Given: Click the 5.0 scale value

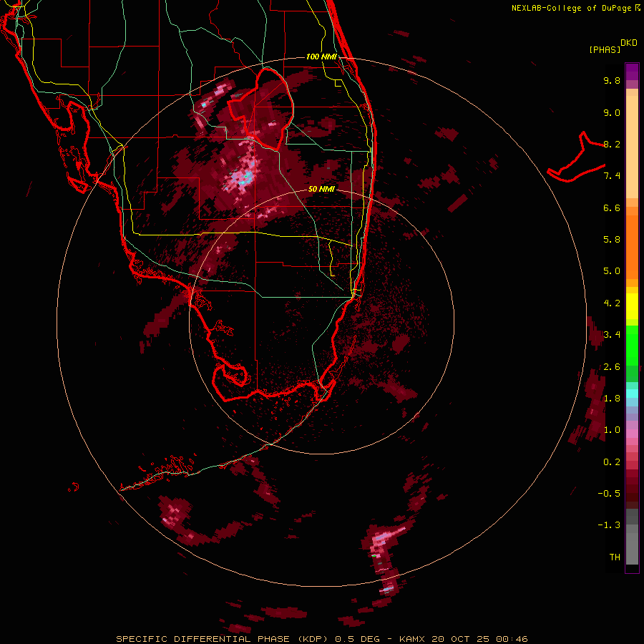Looking at the screenshot, I should [x=612, y=271].
